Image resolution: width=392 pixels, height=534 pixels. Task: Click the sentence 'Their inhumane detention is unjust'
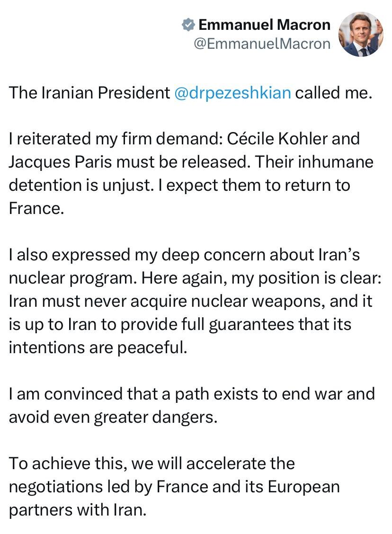coord(314,162)
